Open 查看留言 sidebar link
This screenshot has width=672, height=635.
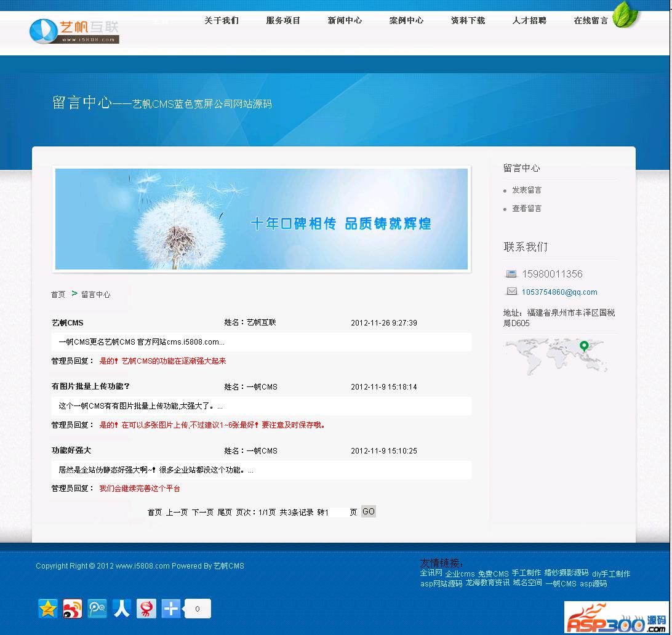click(x=527, y=209)
